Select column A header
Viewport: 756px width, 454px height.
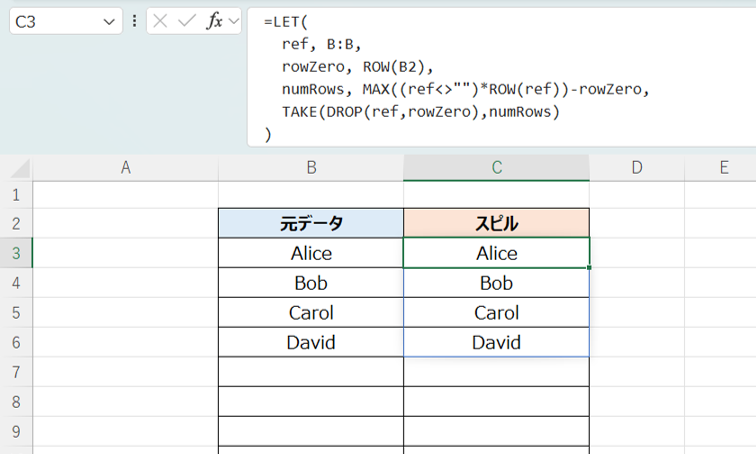pyautogui.click(x=125, y=168)
